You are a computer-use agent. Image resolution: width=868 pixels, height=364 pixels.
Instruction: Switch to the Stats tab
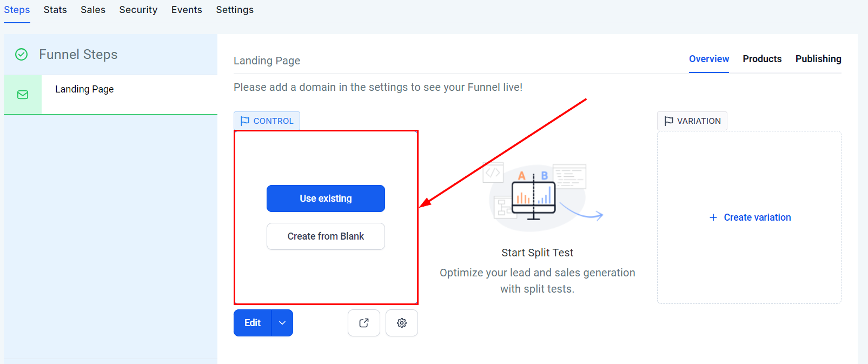click(x=55, y=10)
